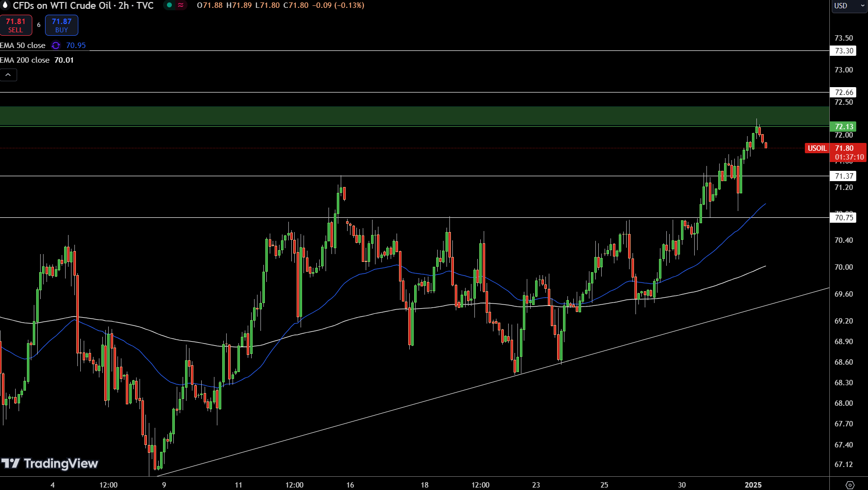Click the 72.66 horizontal line price label
This screenshot has width=868, height=490.
[x=844, y=93]
